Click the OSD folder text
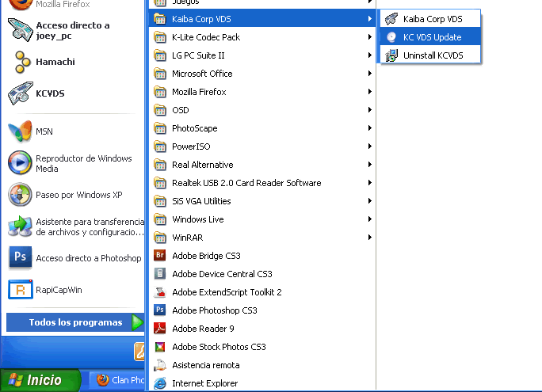Image resolution: width=542 pixels, height=392 pixels. tap(181, 110)
